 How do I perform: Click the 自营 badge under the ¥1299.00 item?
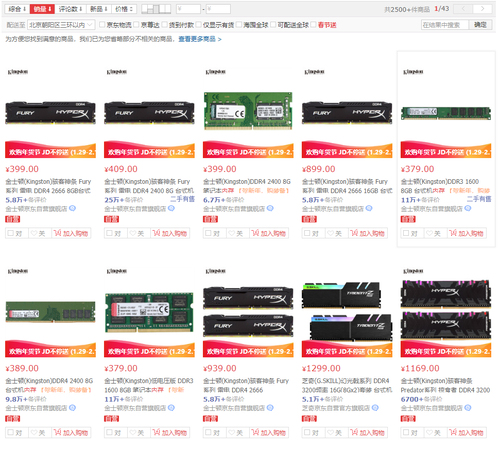pos(309,418)
